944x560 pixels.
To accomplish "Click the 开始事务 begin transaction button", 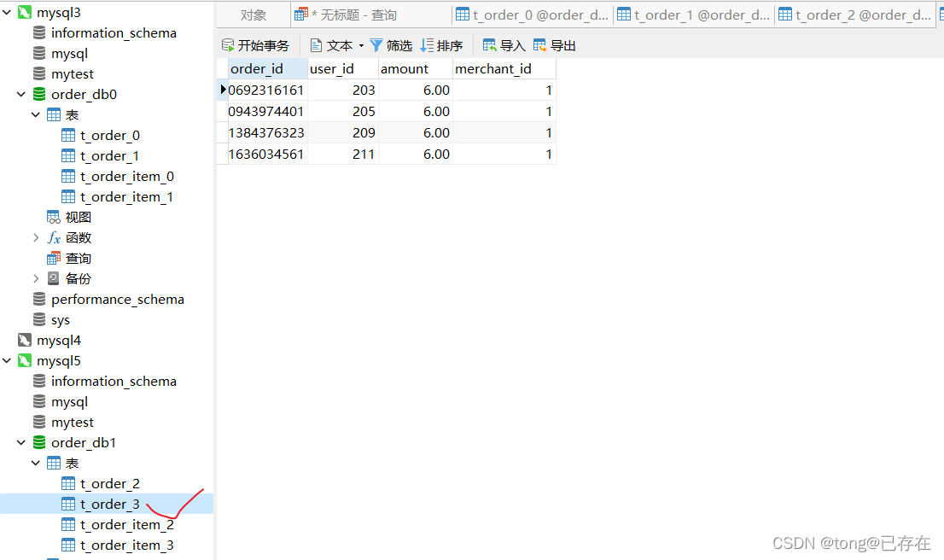I will [x=255, y=45].
